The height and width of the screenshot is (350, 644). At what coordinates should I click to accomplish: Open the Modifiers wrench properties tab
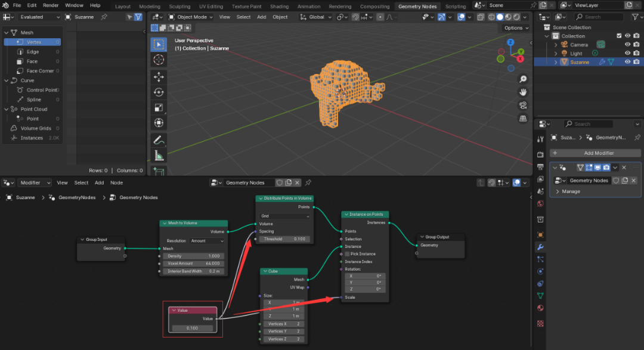[540, 247]
